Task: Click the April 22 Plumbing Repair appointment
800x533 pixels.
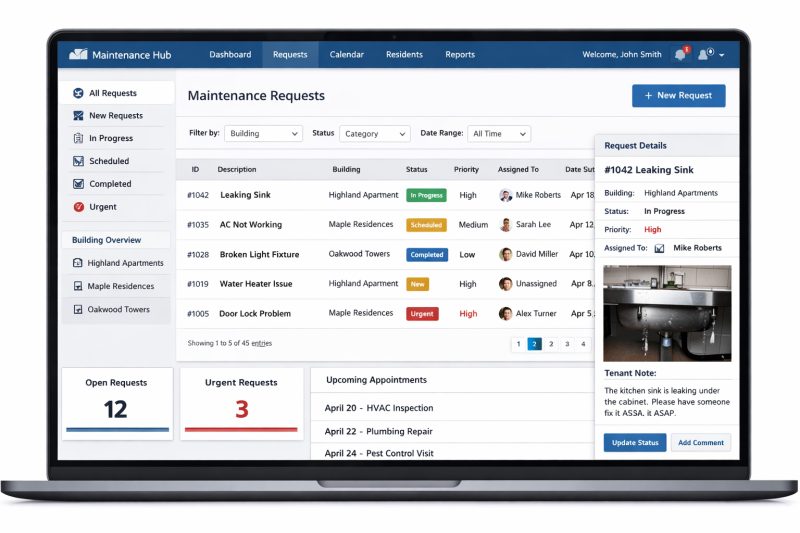Action: pyautogui.click(x=379, y=432)
